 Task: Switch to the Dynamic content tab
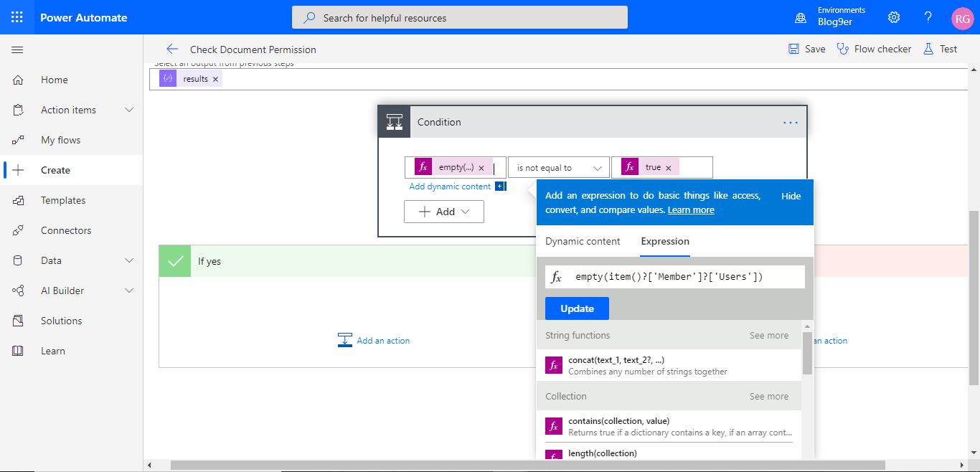tap(583, 242)
